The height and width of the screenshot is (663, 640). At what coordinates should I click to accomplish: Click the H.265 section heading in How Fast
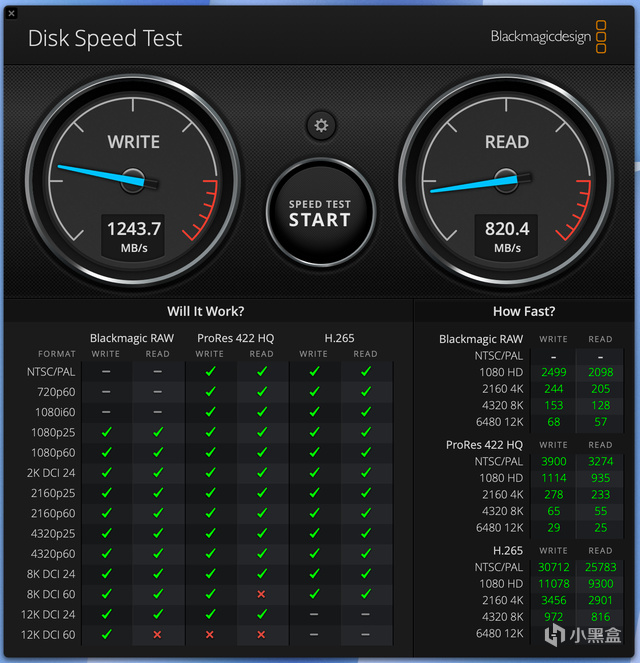click(508, 551)
